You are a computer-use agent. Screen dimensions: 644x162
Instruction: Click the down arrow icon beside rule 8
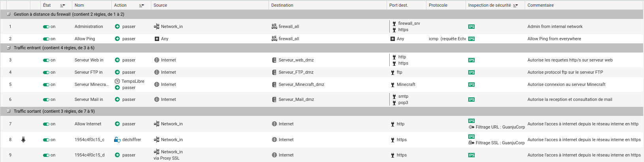(23, 140)
